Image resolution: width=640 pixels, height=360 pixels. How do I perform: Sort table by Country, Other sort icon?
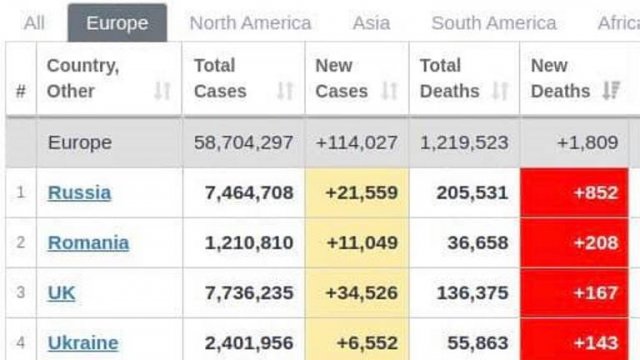[x=162, y=91]
